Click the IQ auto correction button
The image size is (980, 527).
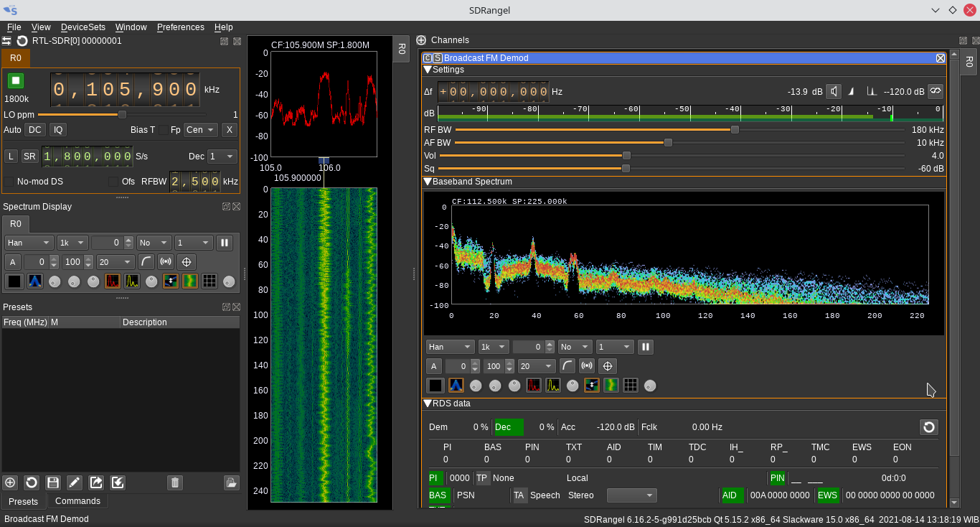58,130
